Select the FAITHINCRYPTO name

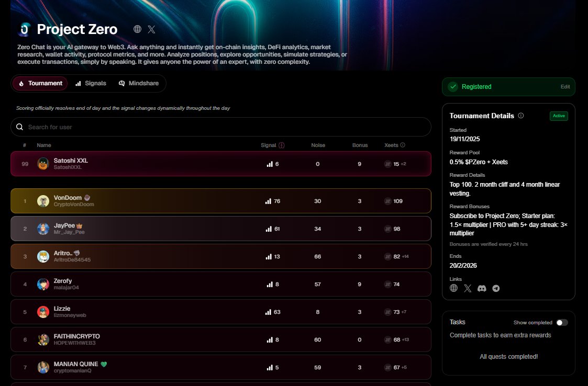click(76, 336)
